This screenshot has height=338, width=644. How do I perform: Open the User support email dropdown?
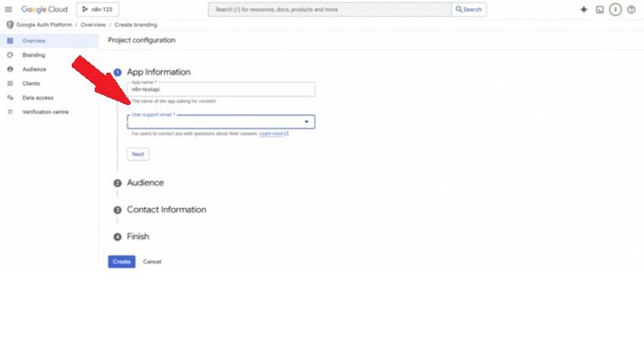[x=221, y=122]
